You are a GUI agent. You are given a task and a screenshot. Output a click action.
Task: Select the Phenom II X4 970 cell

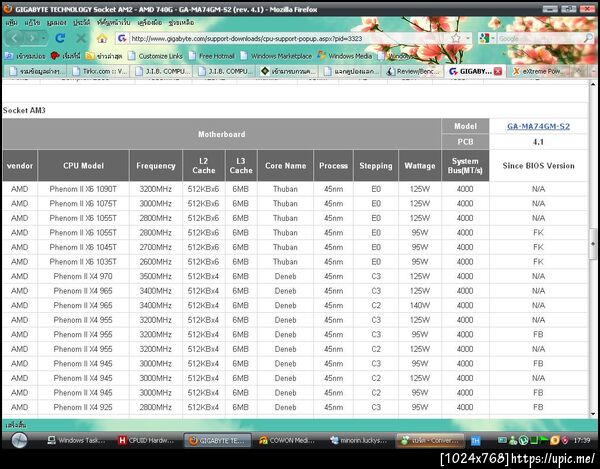tap(83, 276)
